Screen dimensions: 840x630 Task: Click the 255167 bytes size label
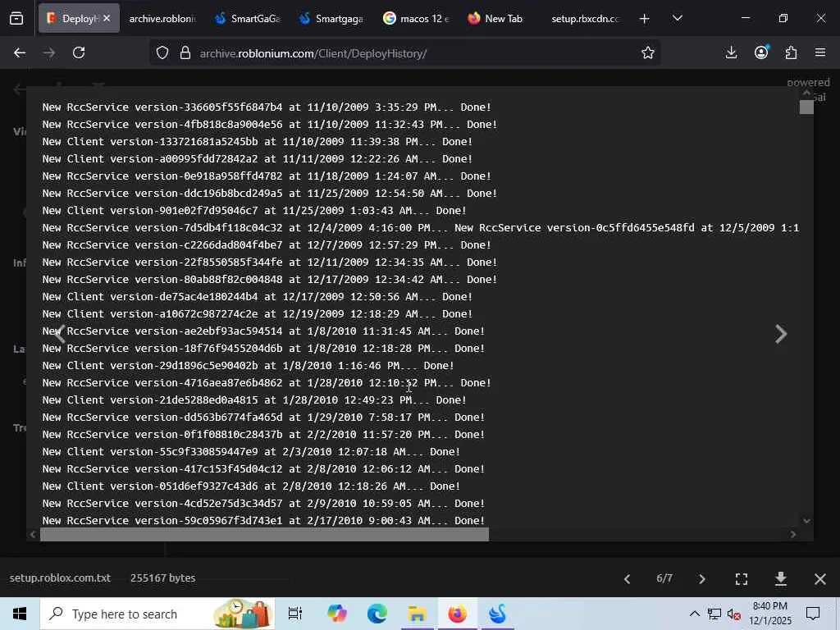pyautogui.click(x=163, y=578)
